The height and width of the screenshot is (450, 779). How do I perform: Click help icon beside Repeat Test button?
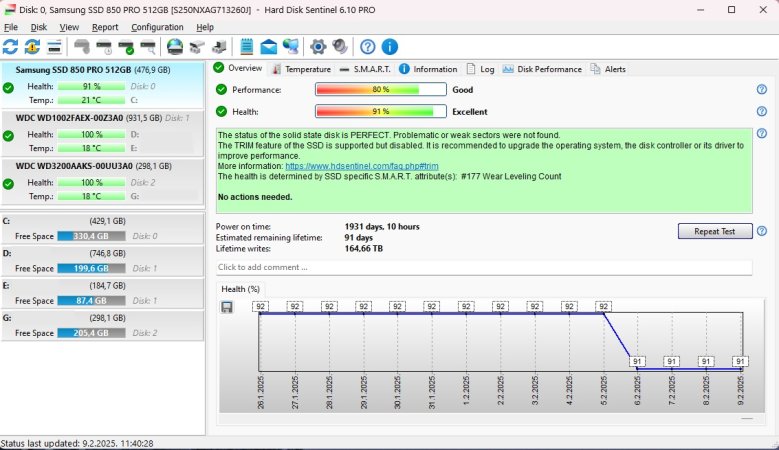pyautogui.click(x=762, y=231)
